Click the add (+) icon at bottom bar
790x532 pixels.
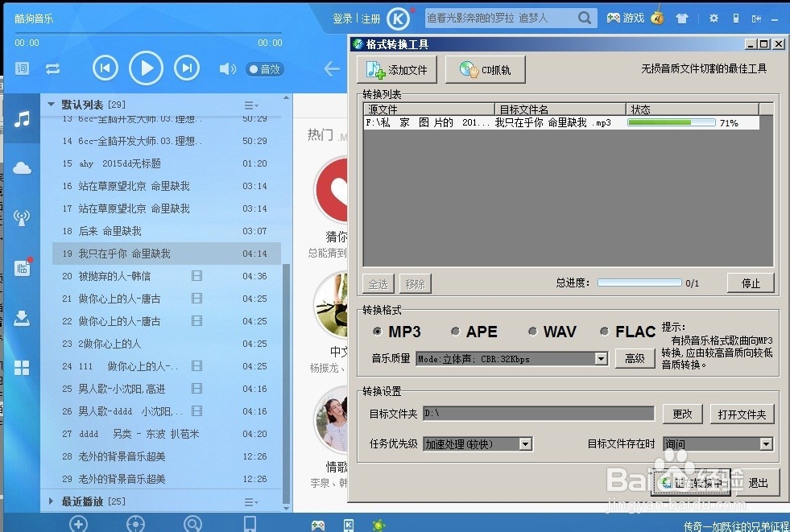78,524
